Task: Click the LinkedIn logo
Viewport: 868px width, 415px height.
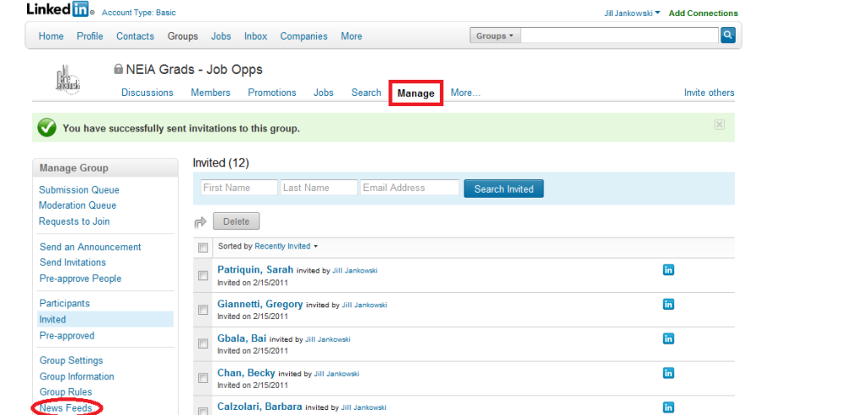Action: [60, 9]
